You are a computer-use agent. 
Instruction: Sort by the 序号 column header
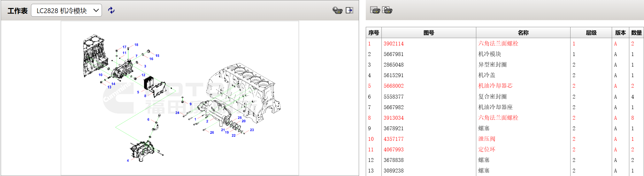coord(373,33)
